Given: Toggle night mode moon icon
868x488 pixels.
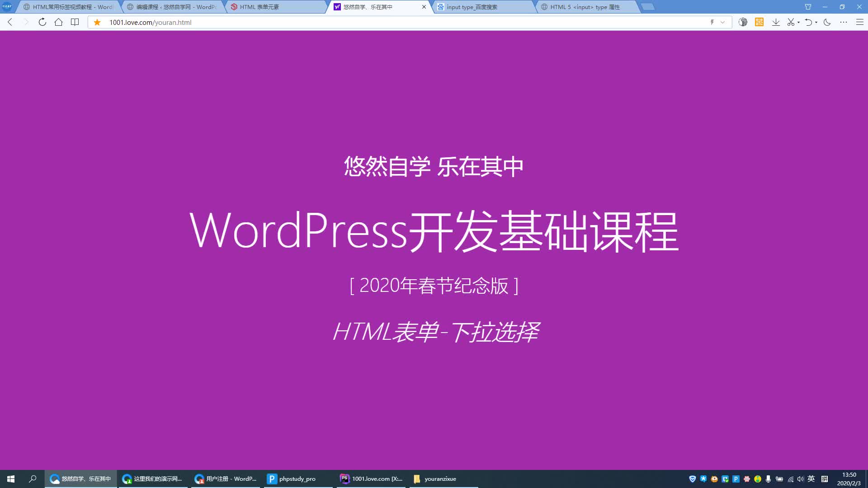Looking at the screenshot, I should pyautogui.click(x=827, y=22).
